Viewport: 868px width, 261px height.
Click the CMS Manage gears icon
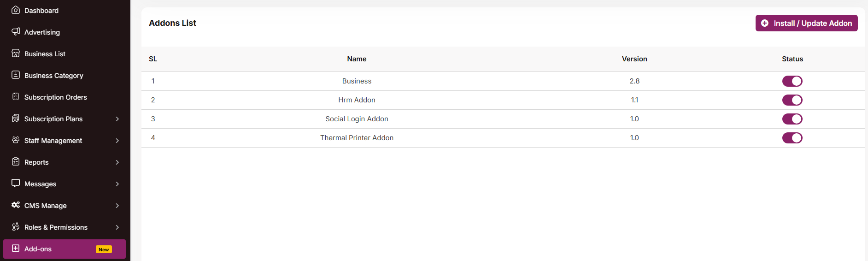tap(16, 205)
